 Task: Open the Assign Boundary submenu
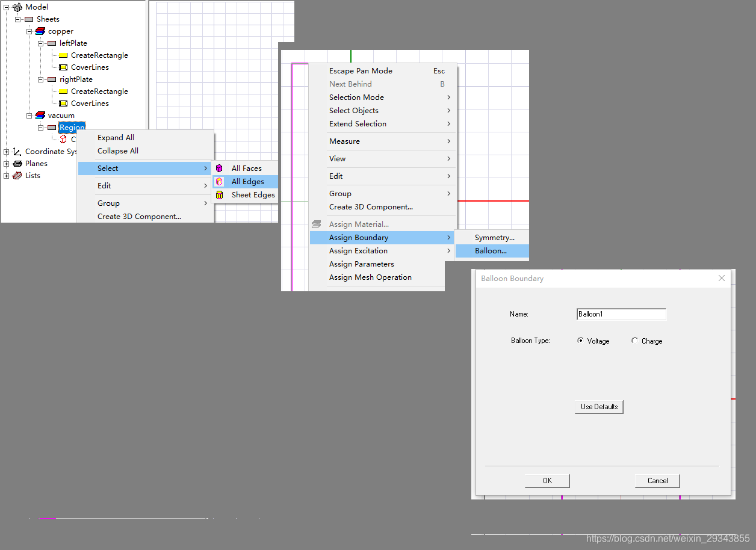(x=382, y=238)
